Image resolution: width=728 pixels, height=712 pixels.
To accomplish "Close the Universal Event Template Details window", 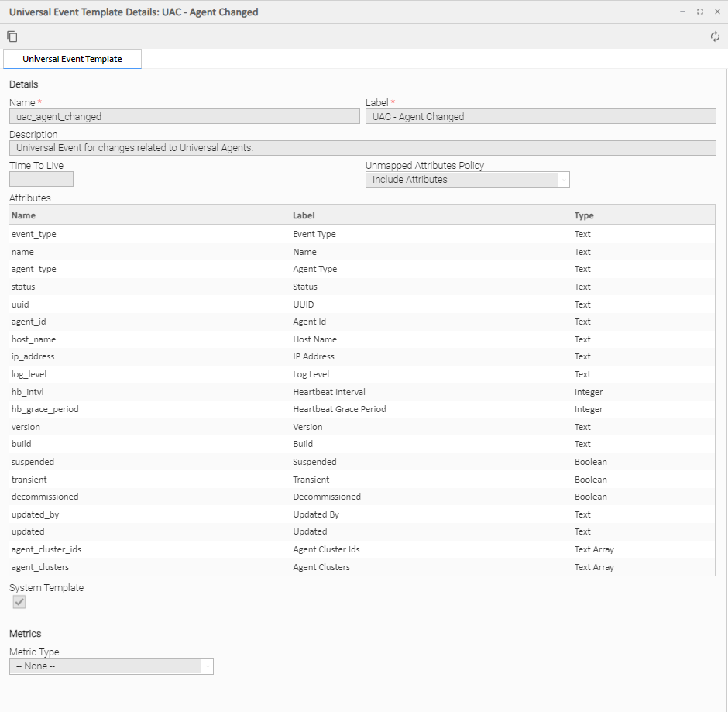I will (x=716, y=12).
